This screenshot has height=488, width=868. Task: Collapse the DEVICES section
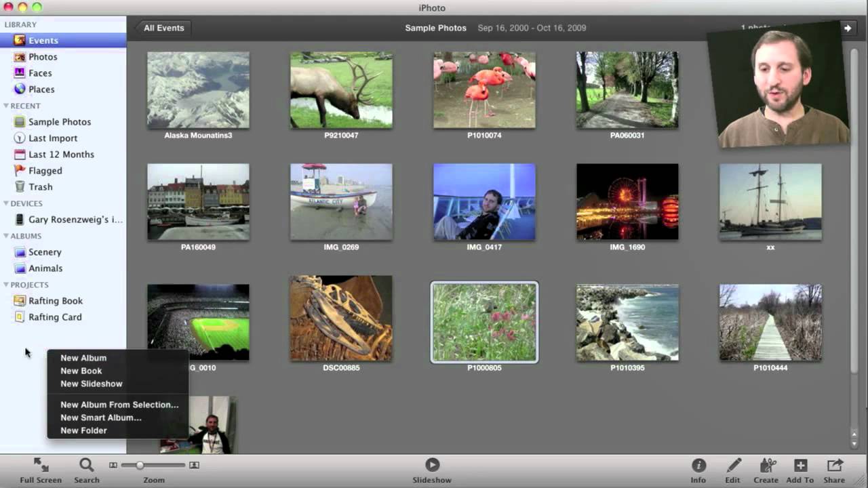coord(6,203)
